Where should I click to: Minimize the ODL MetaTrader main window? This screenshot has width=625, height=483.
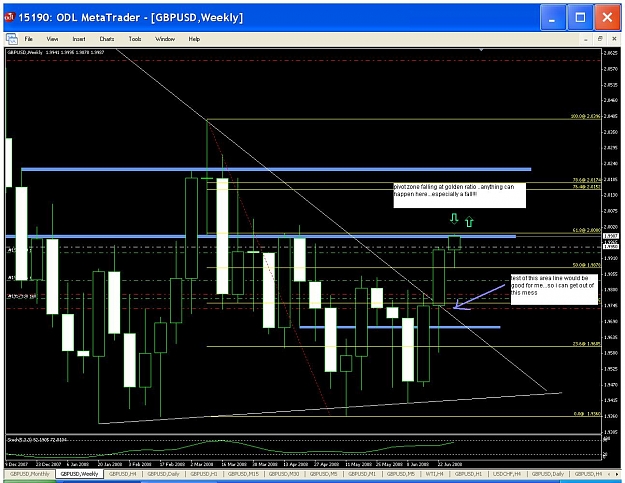pos(552,18)
